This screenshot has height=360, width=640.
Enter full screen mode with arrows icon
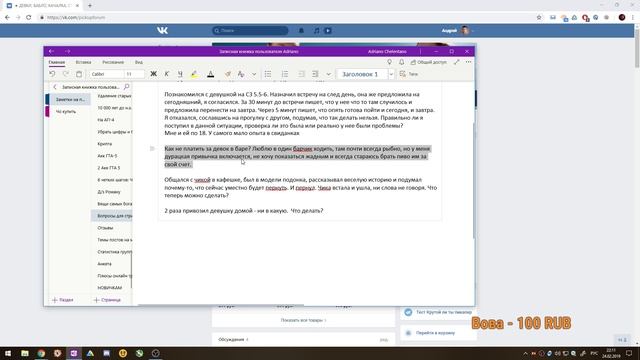tap(457, 62)
